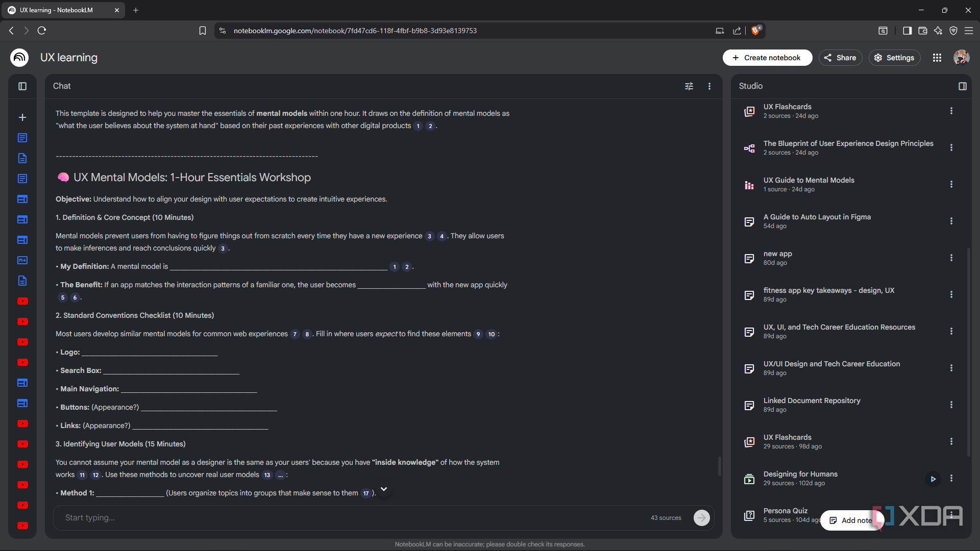Open Google apps grid
This screenshot has width=980, height=551.
[x=937, y=58]
